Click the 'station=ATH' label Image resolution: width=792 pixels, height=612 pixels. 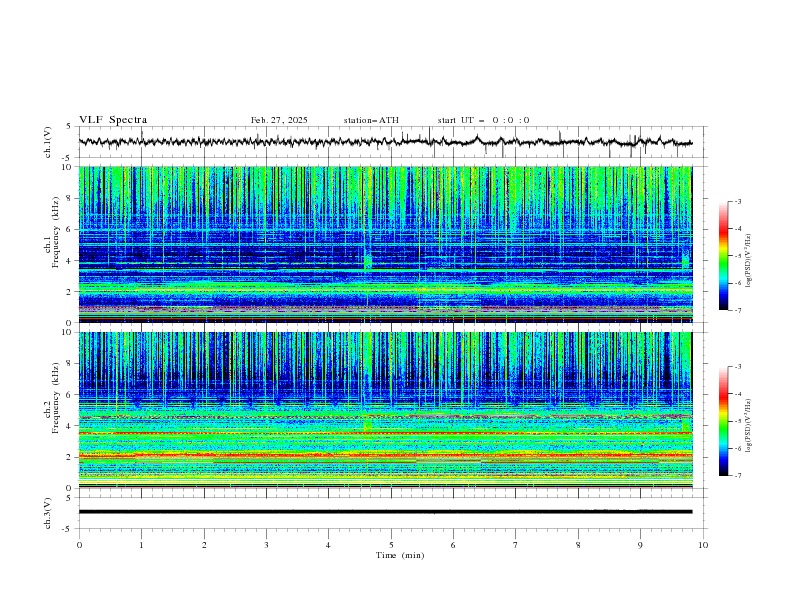coord(371,120)
